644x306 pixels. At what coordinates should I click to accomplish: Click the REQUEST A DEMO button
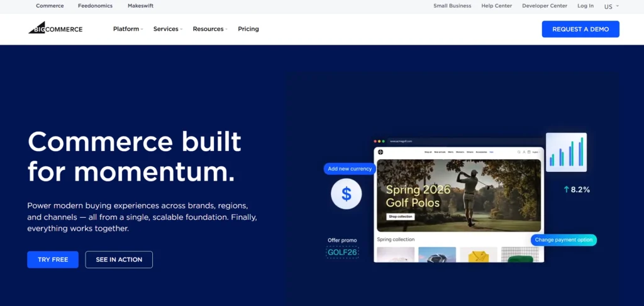pos(580,29)
